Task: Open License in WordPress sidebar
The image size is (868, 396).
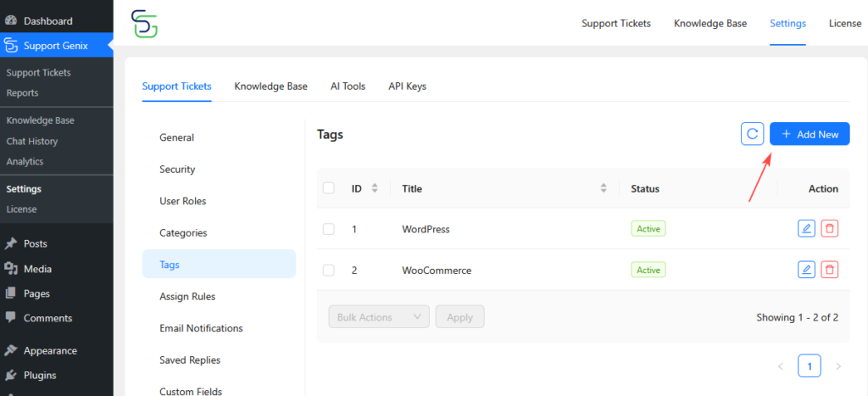Action: tap(21, 209)
